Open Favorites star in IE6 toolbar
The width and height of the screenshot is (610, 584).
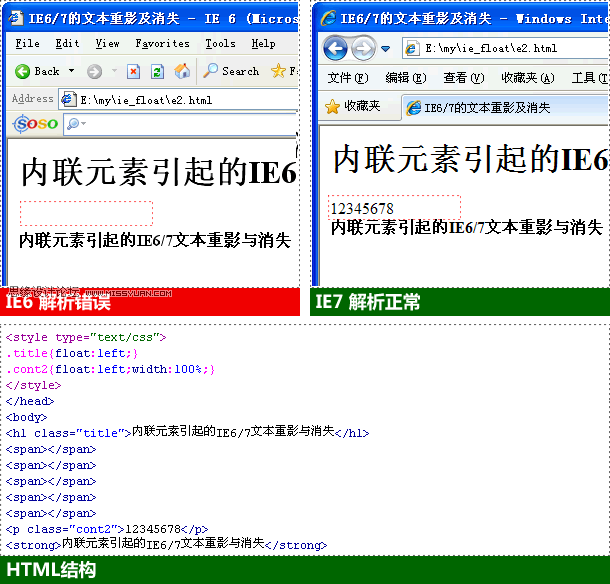[278, 71]
